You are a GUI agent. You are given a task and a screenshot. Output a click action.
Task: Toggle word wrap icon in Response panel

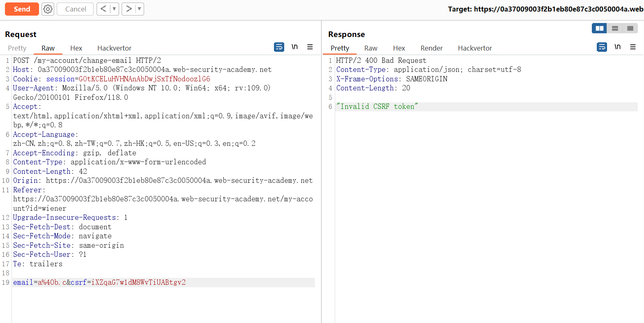tap(602, 47)
